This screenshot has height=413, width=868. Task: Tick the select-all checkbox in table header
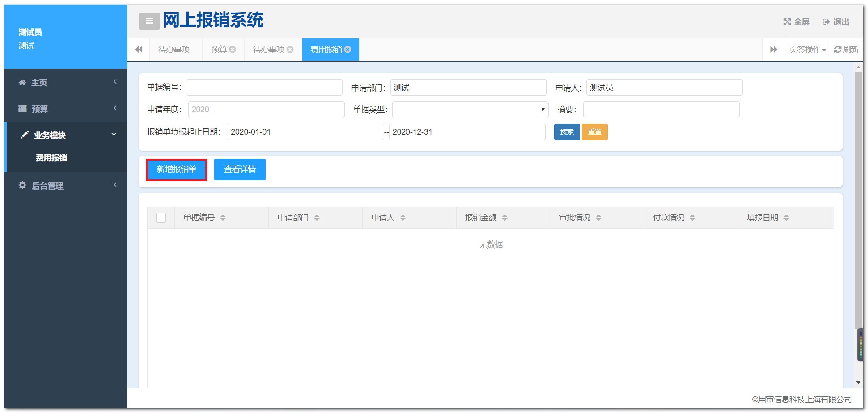pos(161,218)
